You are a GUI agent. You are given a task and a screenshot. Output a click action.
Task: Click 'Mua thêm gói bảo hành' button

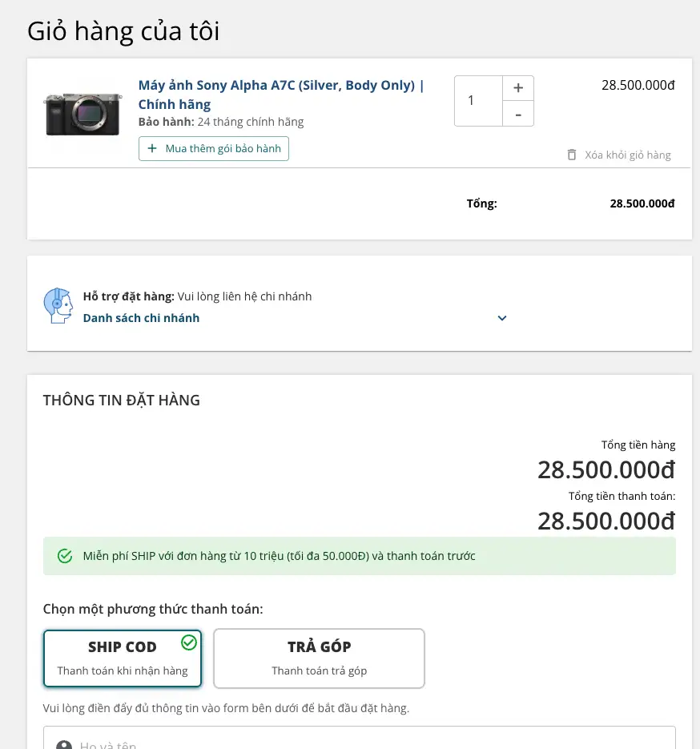(213, 148)
